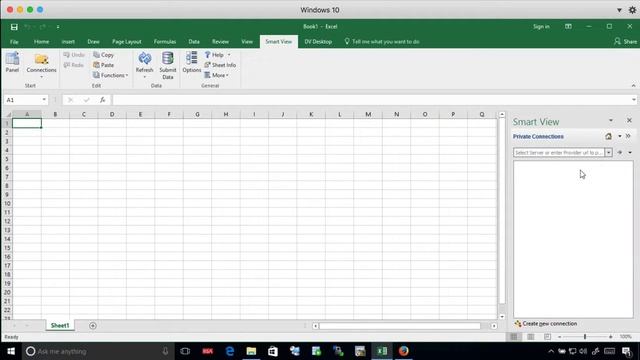The image size is (640, 360).
Task: Open Action Center notifications icon
Action: 627,351
